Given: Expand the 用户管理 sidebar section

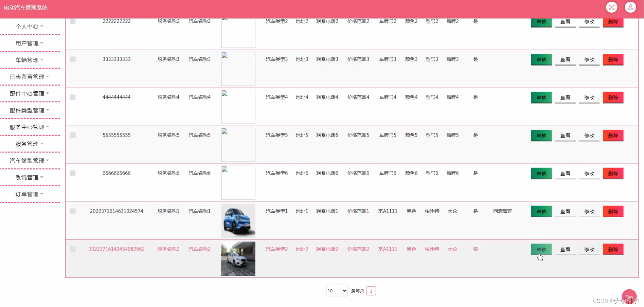Looking at the screenshot, I should click(29, 43).
